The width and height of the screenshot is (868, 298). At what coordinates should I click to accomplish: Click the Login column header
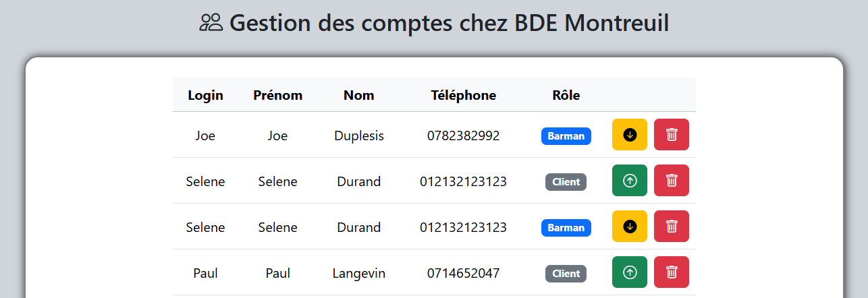coord(205,95)
